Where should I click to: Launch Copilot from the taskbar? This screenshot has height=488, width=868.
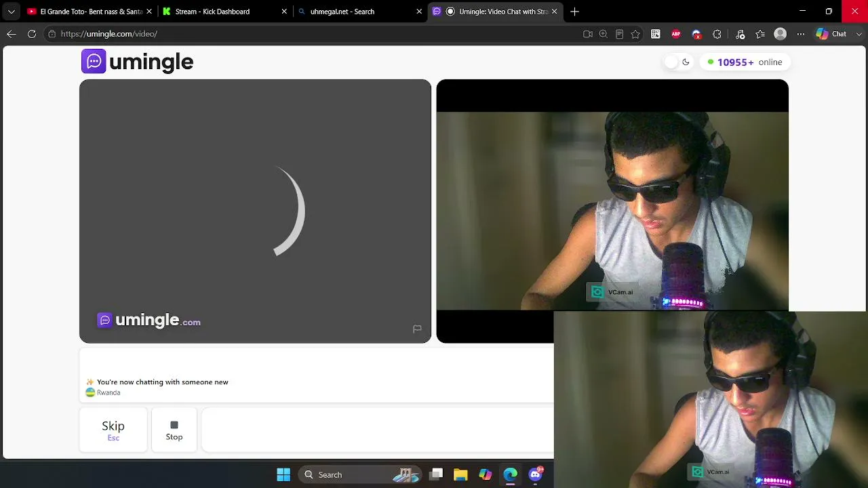[486, 474]
